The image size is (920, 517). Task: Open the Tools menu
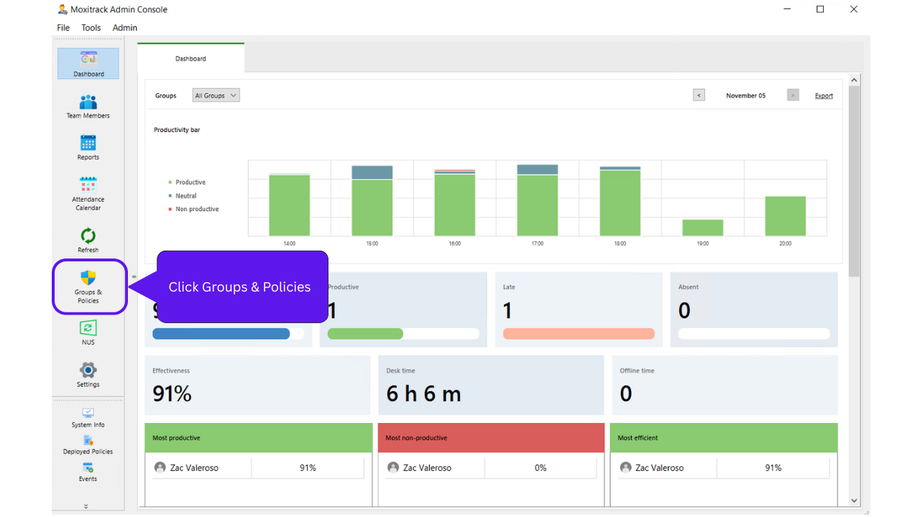coord(91,28)
